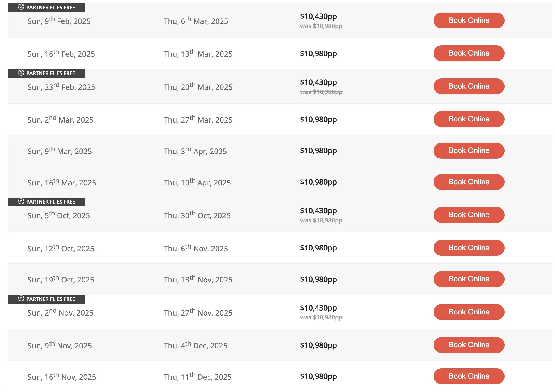This screenshot has height=392, width=556.
Task: Book Online for the Sun 9th Nov departure
Action: (x=469, y=345)
